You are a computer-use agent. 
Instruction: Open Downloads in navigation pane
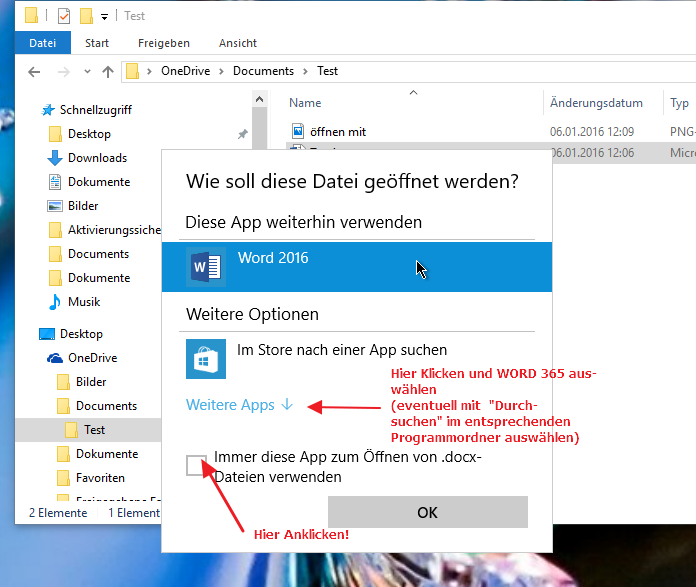pos(97,158)
